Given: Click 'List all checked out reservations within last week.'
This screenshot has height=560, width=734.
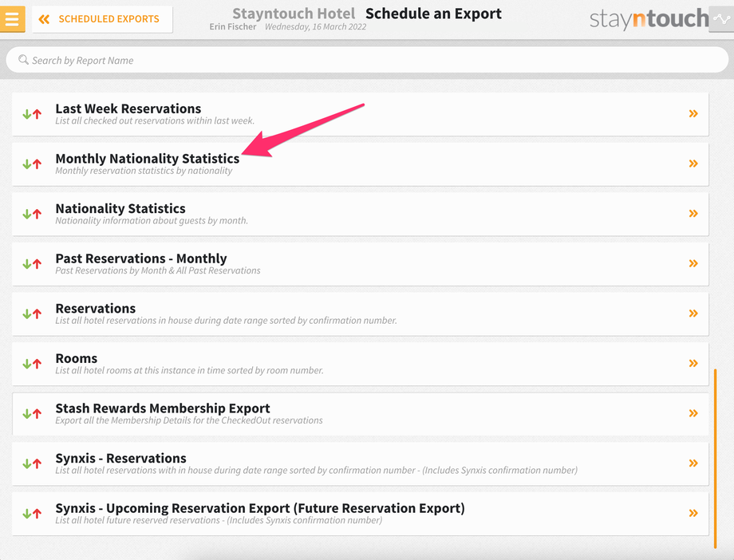Looking at the screenshot, I should tap(155, 120).
